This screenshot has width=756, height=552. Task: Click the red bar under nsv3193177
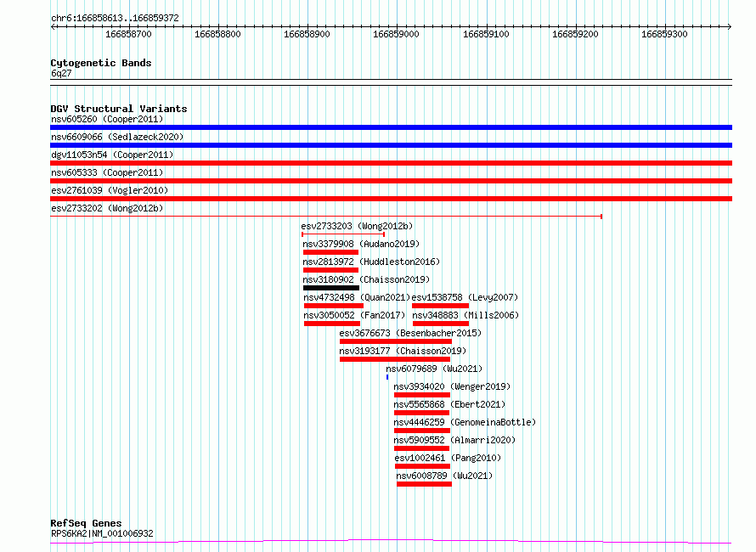click(x=395, y=359)
